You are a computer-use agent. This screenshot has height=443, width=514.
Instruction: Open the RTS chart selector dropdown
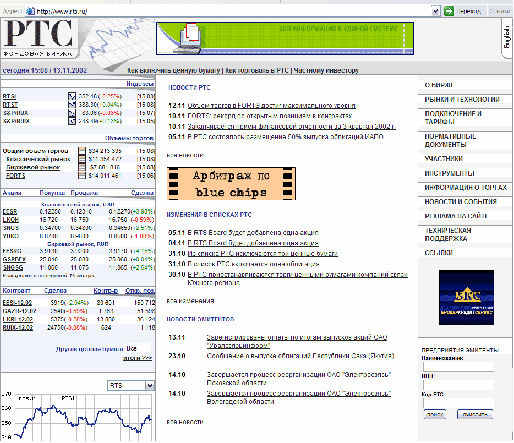click(x=150, y=385)
